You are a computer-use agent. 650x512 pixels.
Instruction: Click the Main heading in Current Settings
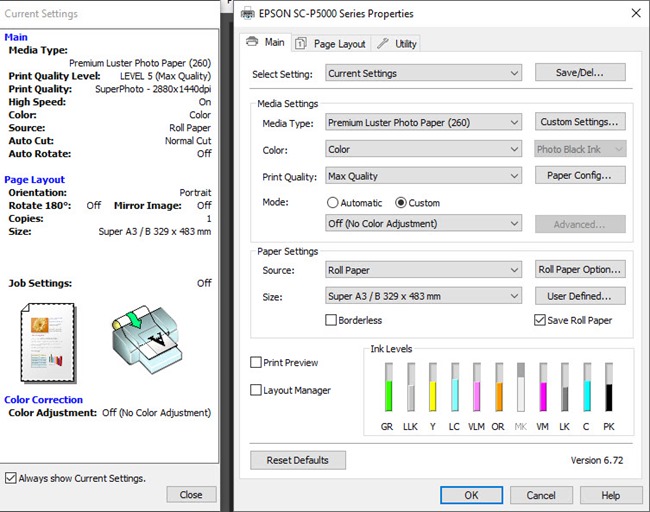(16, 37)
